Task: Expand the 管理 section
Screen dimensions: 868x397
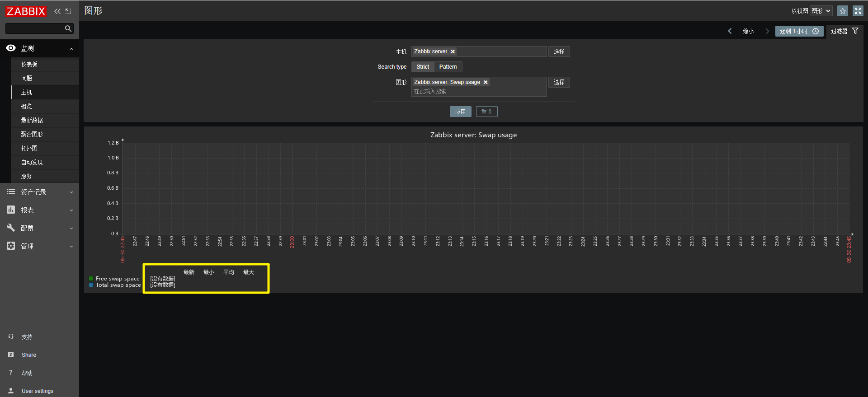Action: [39, 246]
